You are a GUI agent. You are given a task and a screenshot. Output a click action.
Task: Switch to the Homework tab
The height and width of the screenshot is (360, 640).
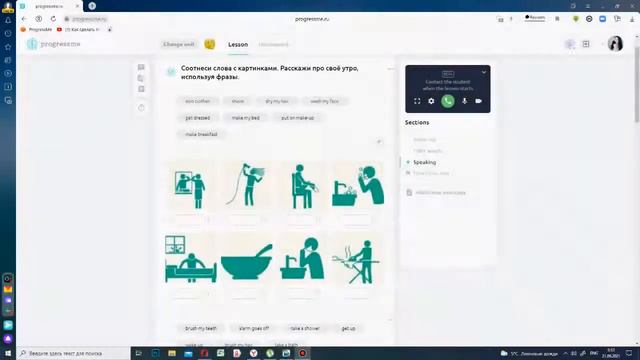click(x=273, y=44)
